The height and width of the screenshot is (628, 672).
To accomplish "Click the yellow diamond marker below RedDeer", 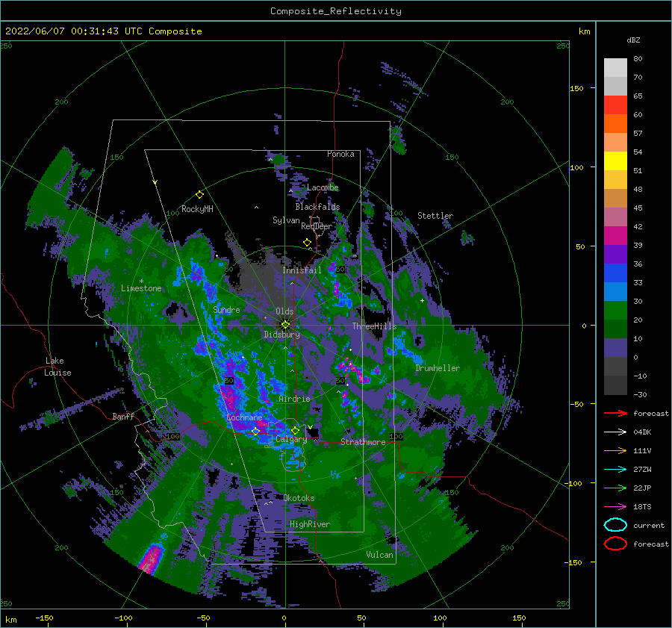I will coord(307,243).
